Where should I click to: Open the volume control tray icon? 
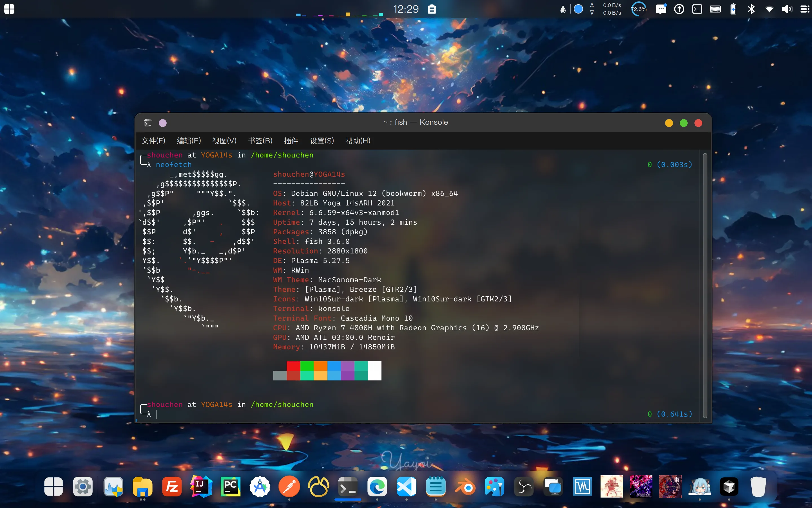point(787,9)
